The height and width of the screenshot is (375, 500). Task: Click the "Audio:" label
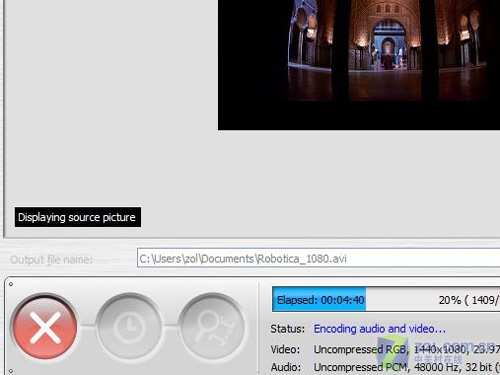286,367
